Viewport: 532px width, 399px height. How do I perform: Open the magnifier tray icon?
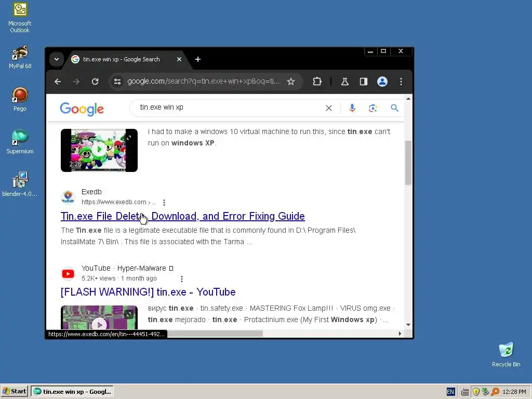[495, 392]
